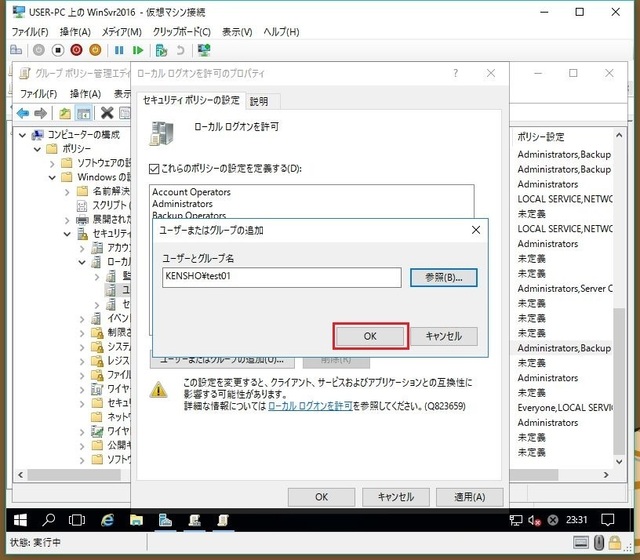Image resolution: width=640 pixels, height=560 pixels.
Task: Collapse the コンピューターの構成 tree node
Action: [x=24, y=134]
